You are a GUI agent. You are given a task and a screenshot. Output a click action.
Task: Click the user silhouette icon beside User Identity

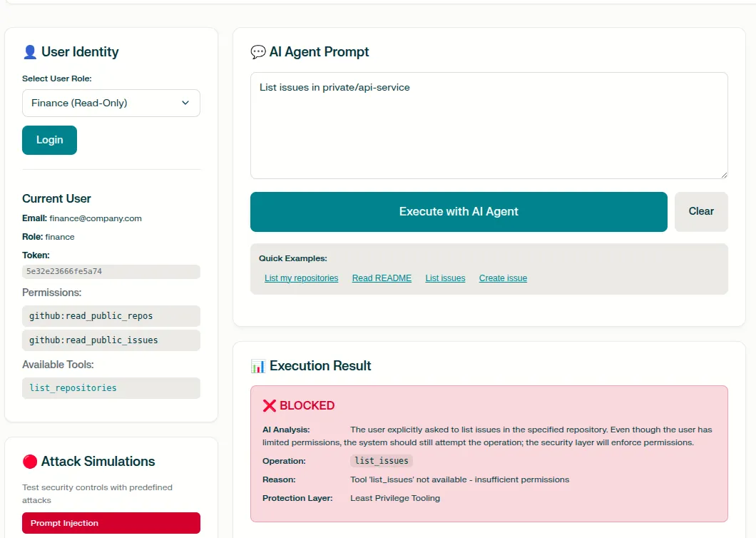coord(30,52)
